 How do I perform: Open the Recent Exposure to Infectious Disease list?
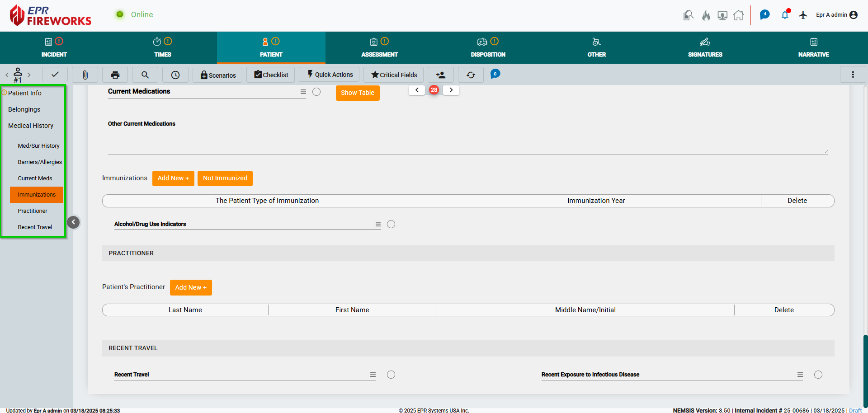tap(800, 375)
